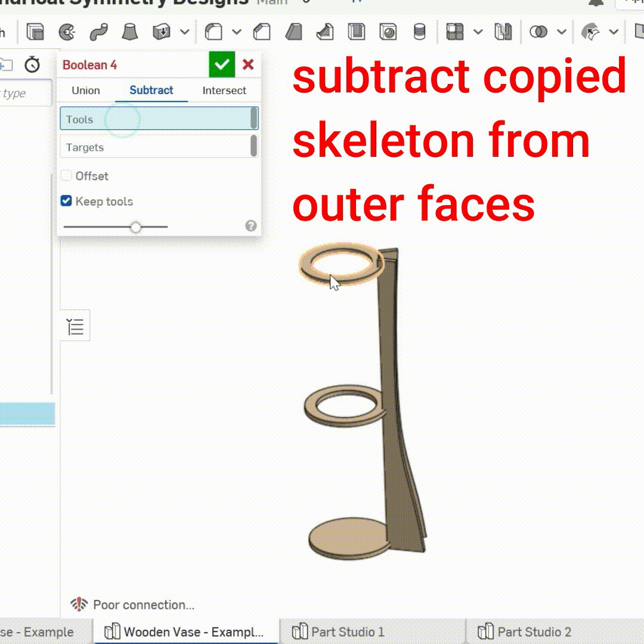
Task: Select the Extrude tool
Action: point(36,33)
